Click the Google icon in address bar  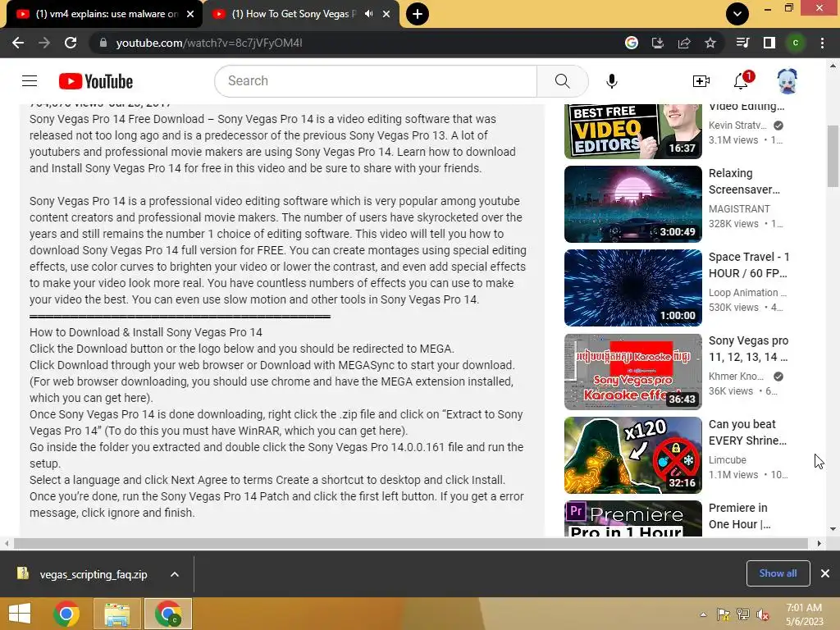click(x=631, y=43)
